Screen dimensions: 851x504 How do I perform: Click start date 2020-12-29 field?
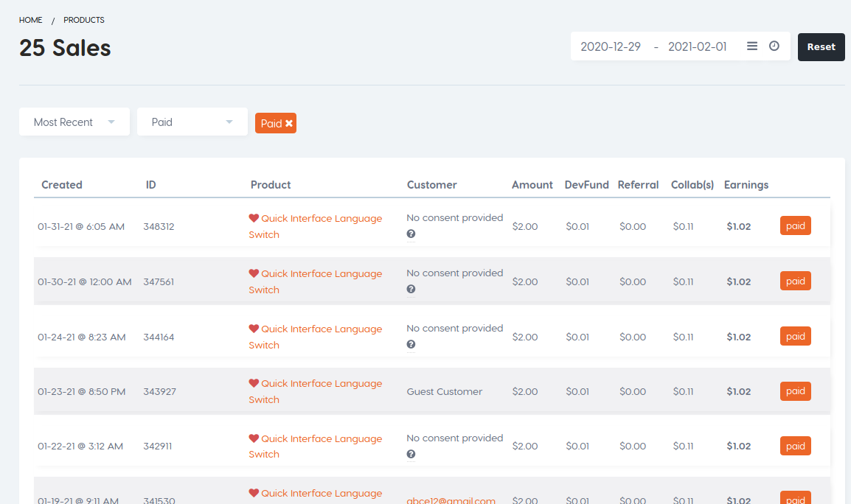(611, 46)
